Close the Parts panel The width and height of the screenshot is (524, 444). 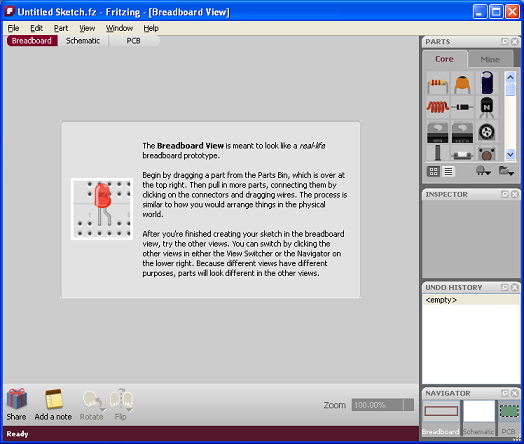pyautogui.click(x=515, y=41)
